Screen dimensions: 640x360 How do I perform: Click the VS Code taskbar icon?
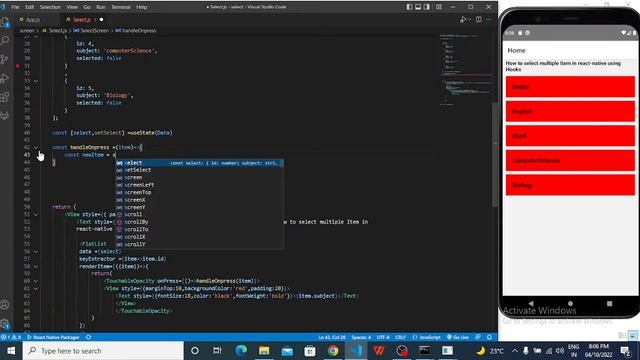pos(356,351)
